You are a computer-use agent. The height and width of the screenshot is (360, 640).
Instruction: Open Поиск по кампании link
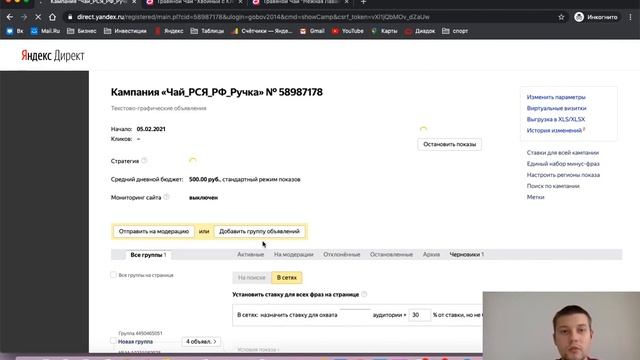tap(553, 186)
